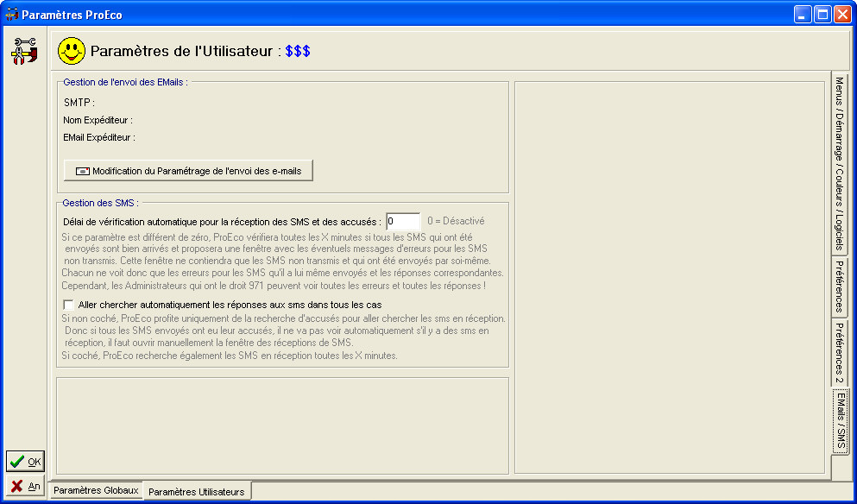Click the Gestion de l'envoi des EMails title
857x504 pixels.
pos(126,82)
